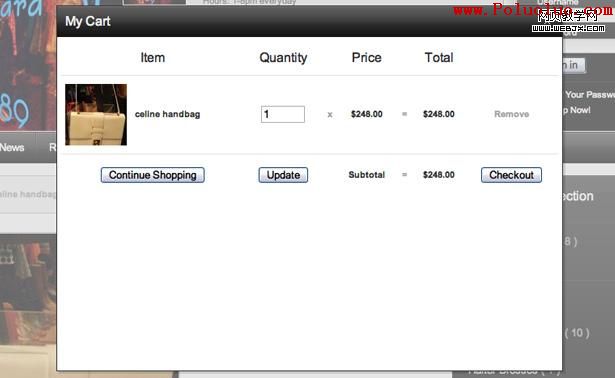Click the Sign in button at right
The height and width of the screenshot is (378, 615).
(574, 65)
